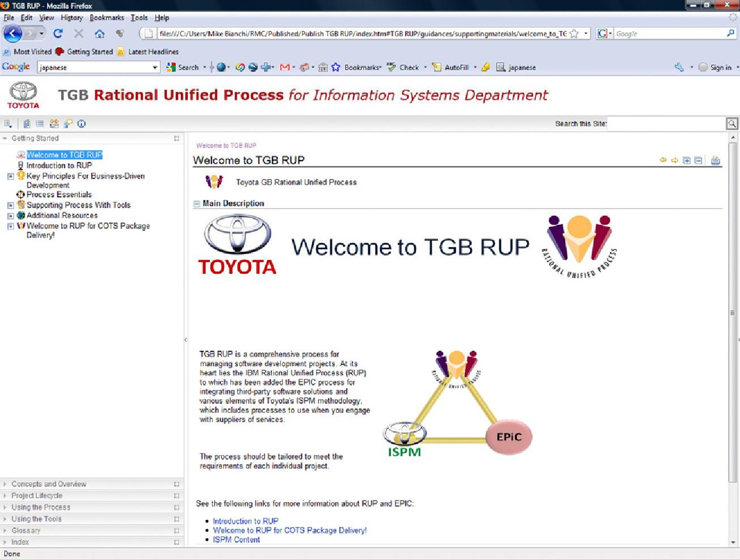Open the Edit menu

point(27,18)
